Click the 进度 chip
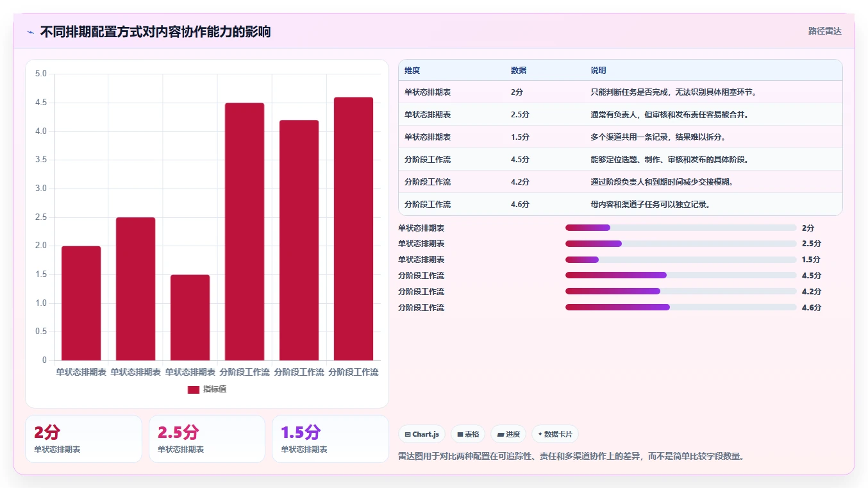This screenshot has height=488, width=868. pyautogui.click(x=508, y=434)
